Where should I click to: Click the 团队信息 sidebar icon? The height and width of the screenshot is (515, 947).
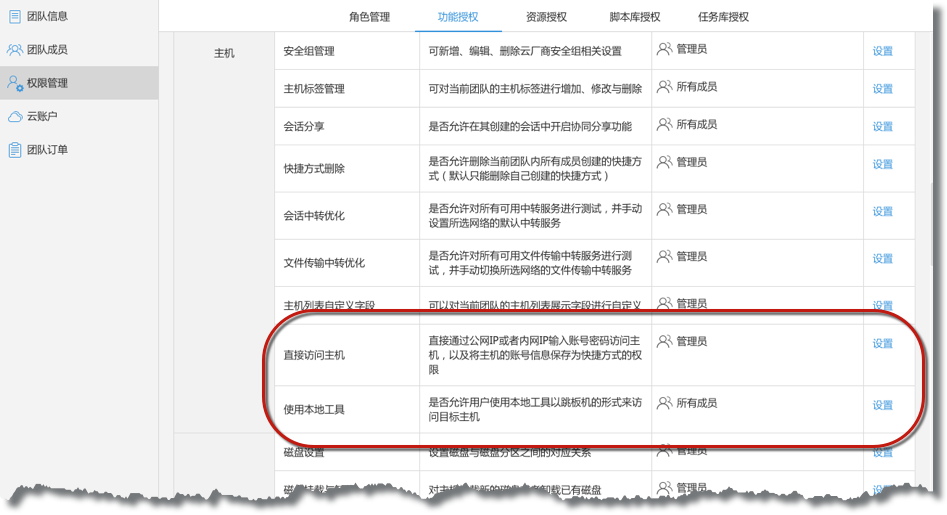pos(15,16)
